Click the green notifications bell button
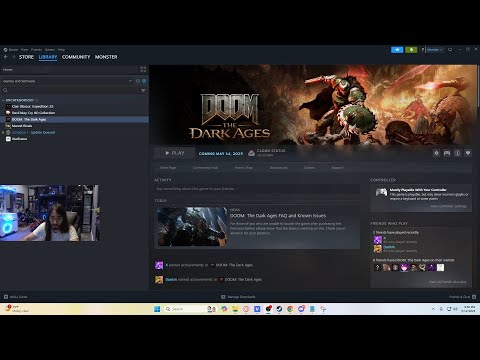 pyautogui.click(x=411, y=50)
